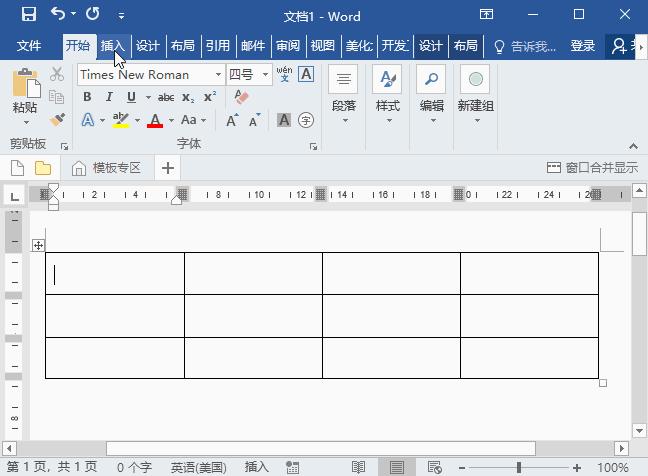
Task: Toggle subscript formatting
Action: pos(188,97)
